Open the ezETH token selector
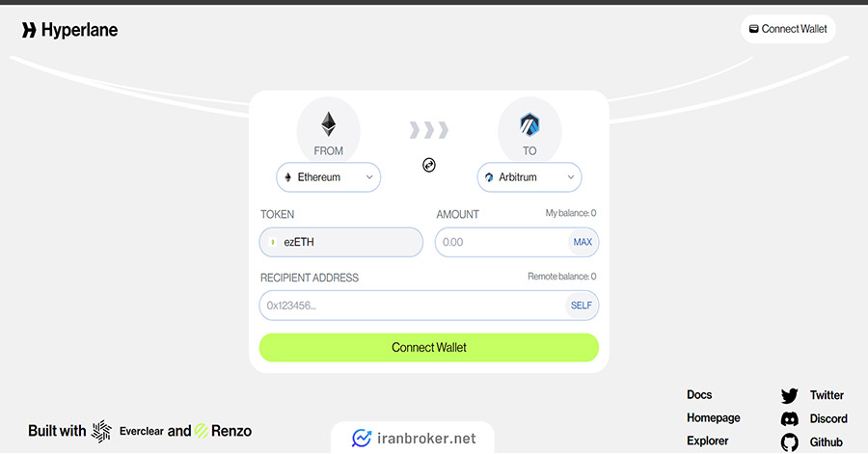Viewport: 868px width, 454px height. point(341,242)
